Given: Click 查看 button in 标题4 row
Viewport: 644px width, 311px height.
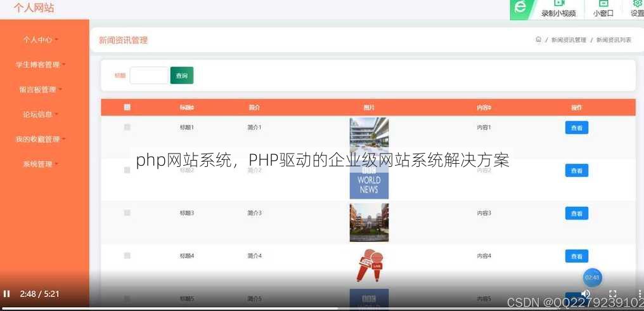Looking at the screenshot, I should tap(577, 256).
